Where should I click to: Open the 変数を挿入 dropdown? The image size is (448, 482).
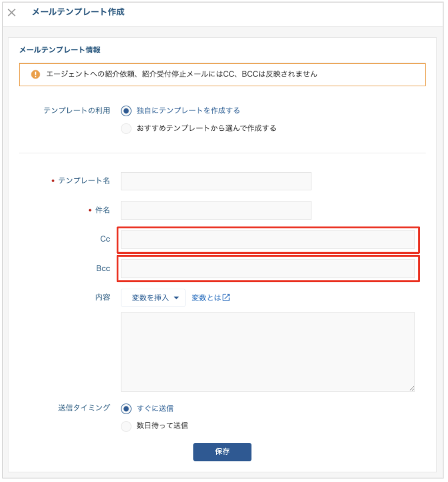pyautogui.click(x=153, y=297)
